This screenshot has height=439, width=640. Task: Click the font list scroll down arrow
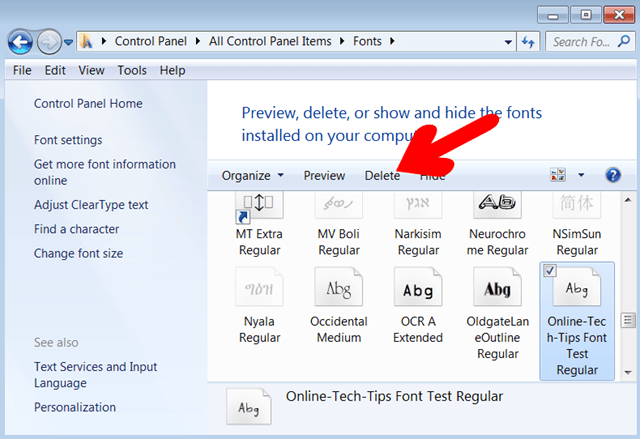628,372
